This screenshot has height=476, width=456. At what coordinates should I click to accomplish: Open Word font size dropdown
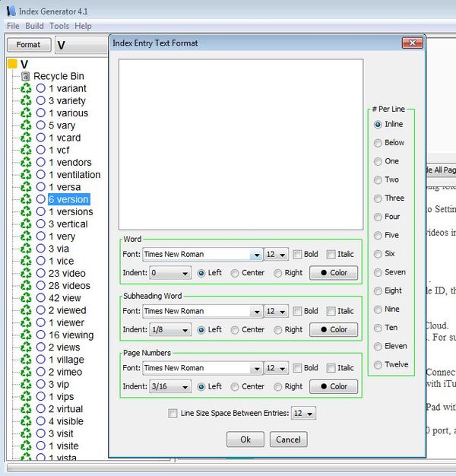276,255
